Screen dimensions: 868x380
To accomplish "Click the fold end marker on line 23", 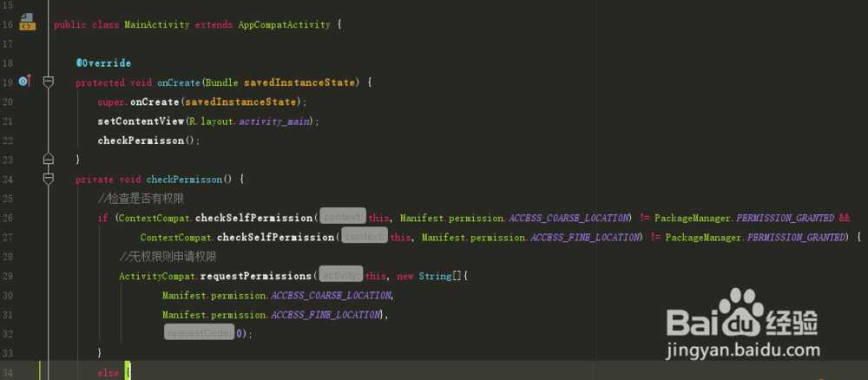I will click(49, 159).
